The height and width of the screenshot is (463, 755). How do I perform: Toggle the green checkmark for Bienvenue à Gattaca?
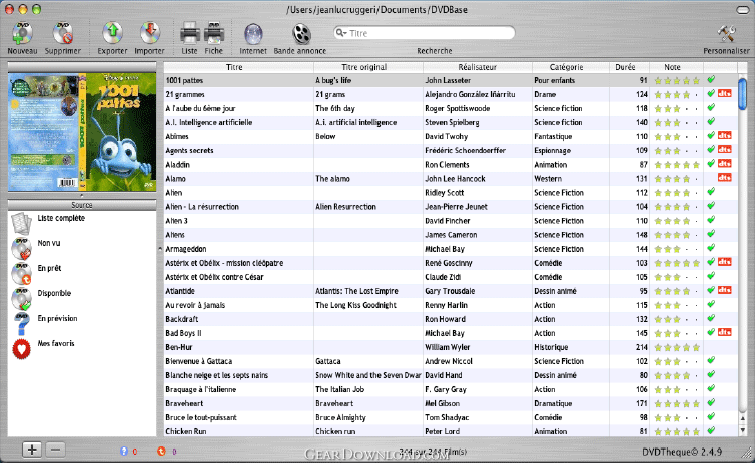(x=711, y=360)
